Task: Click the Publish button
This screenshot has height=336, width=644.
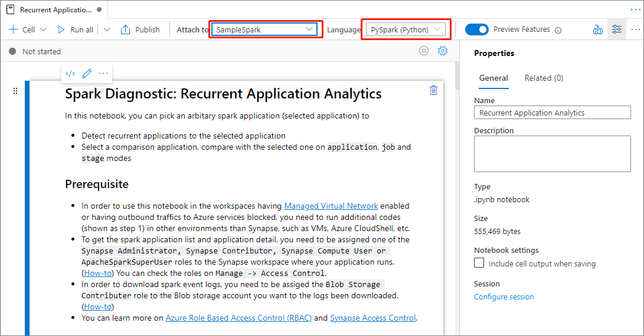Action: [x=140, y=29]
